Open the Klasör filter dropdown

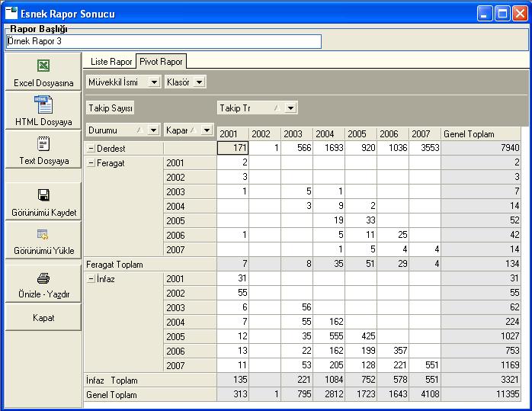[x=199, y=82]
